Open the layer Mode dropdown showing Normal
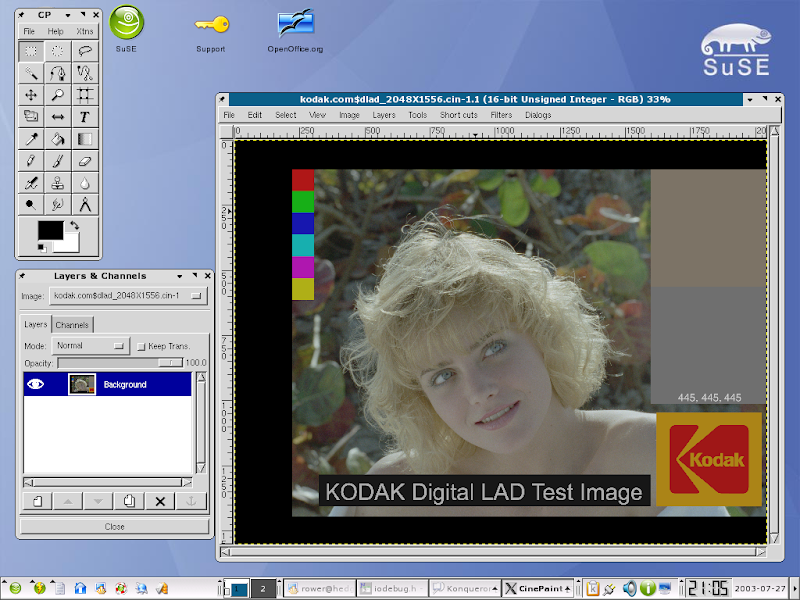This screenshot has width=800, height=600. pyautogui.click(x=92, y=346)
